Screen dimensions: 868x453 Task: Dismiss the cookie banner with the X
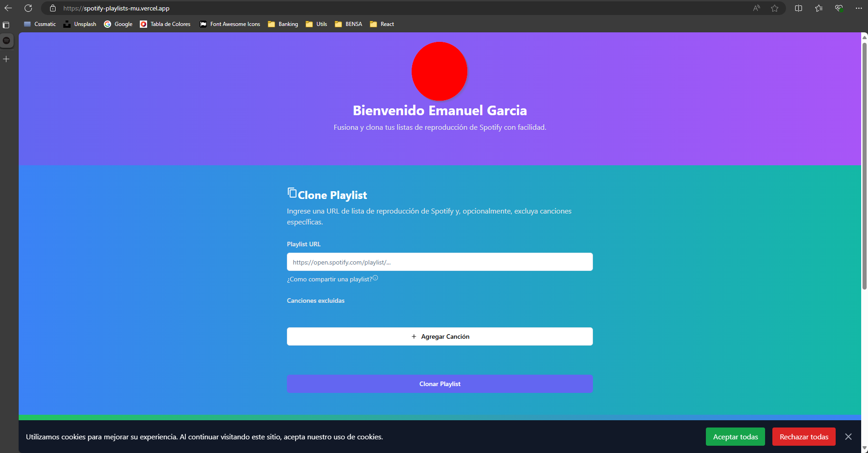848,437
